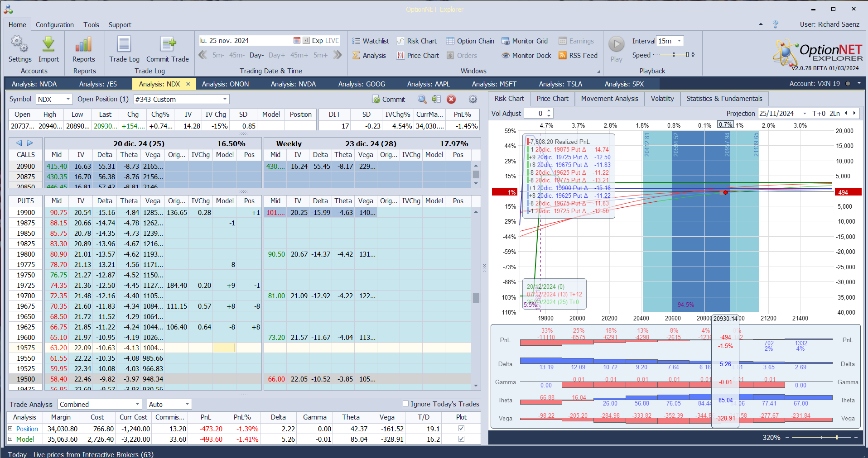Open the Projection date dropdown
Screen dimensions: 868x458
tap(805, 114)
